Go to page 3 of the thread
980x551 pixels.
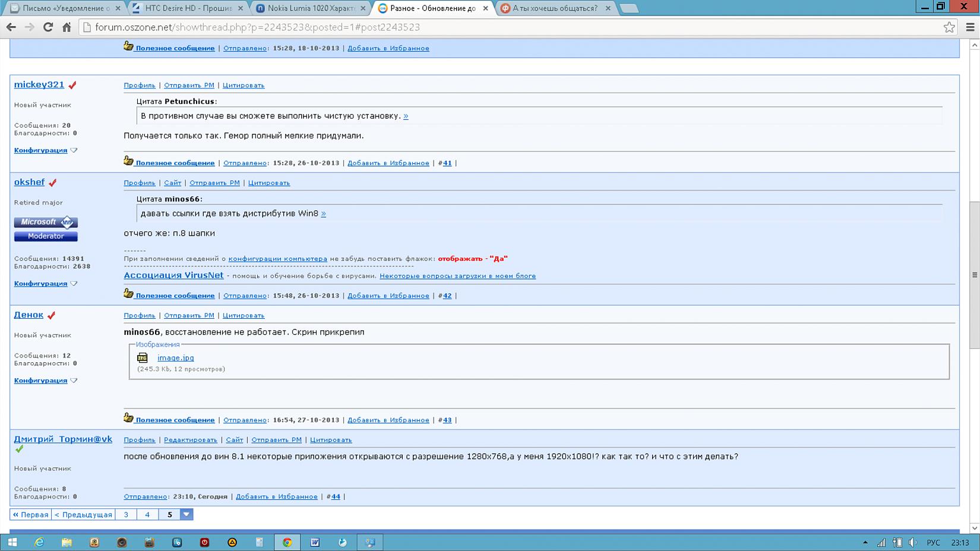pyautogui.click(x=126, y=514)
